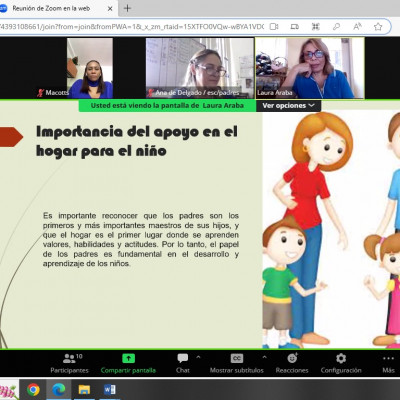Open Configuración gear settings

[341, 363]
